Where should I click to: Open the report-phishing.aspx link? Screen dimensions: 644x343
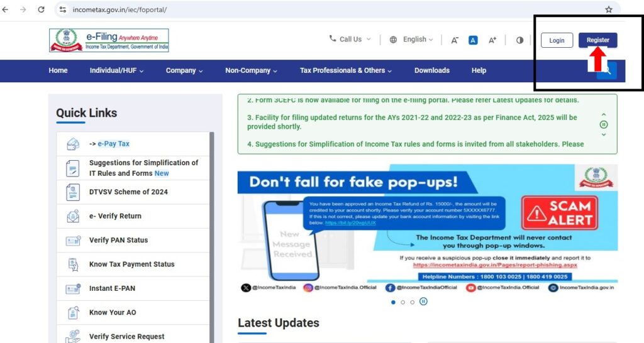pos(495,265)
